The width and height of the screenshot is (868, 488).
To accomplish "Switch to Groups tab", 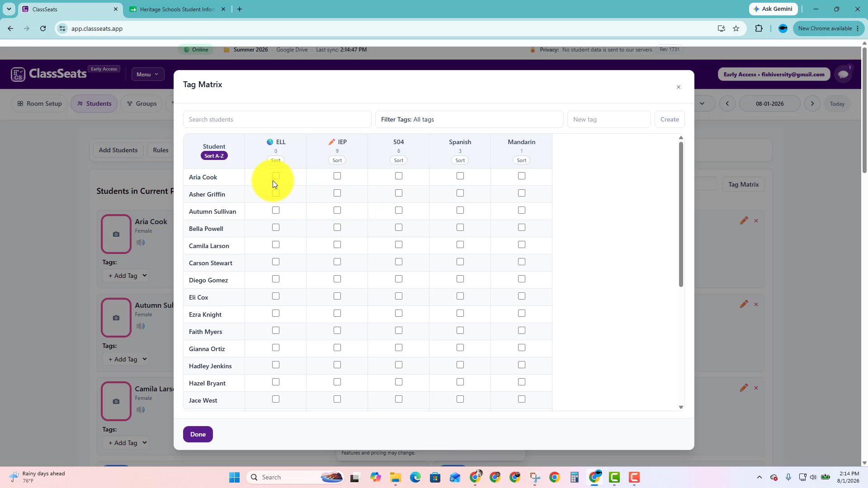I will point(142,103).
